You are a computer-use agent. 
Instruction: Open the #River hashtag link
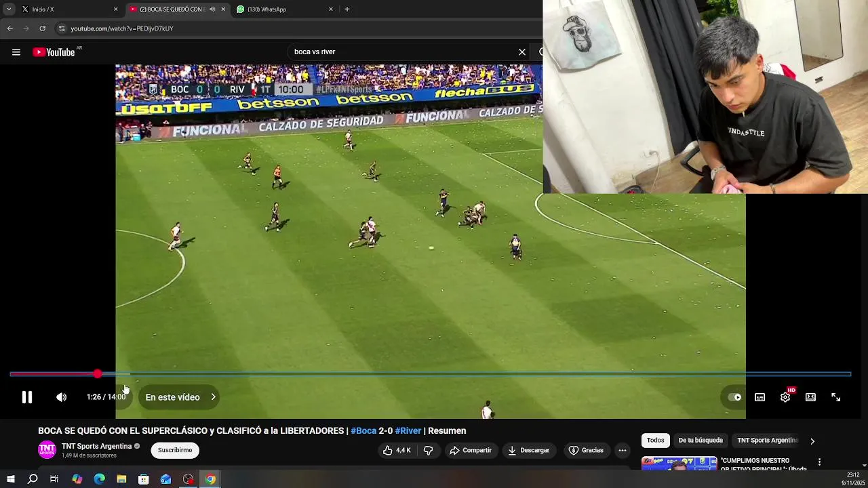(x=408, y=431)
